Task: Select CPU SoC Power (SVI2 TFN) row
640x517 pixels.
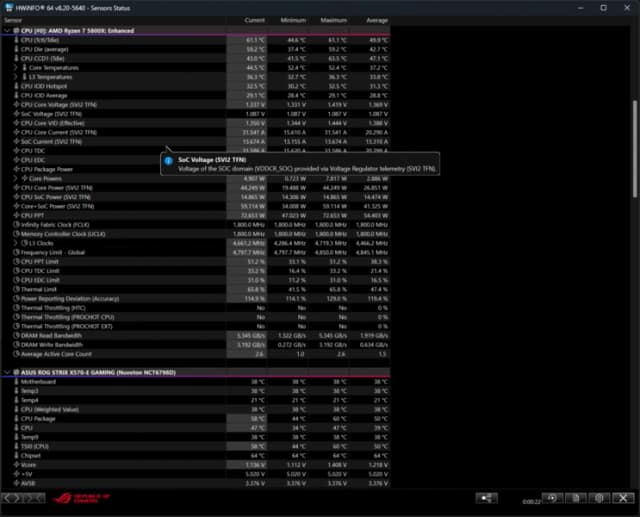Action: pos(196,197)
